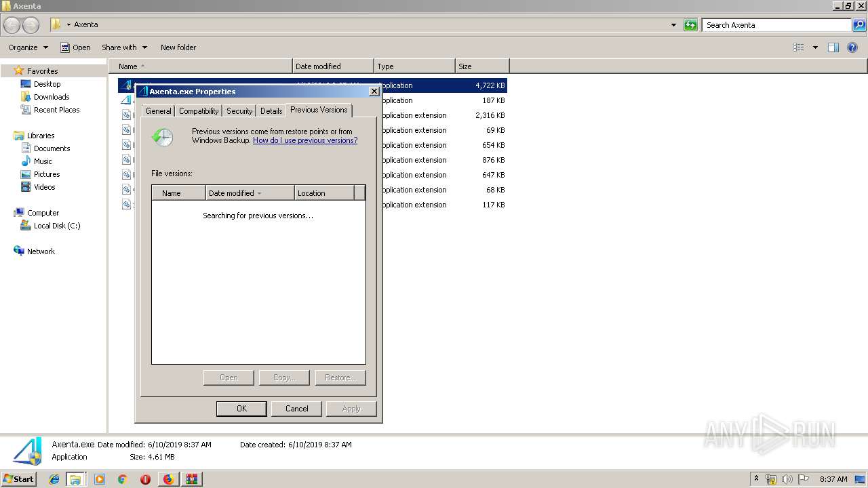
Task: Open the Organize dropdown menu
Action: click(x=28, y=47)
